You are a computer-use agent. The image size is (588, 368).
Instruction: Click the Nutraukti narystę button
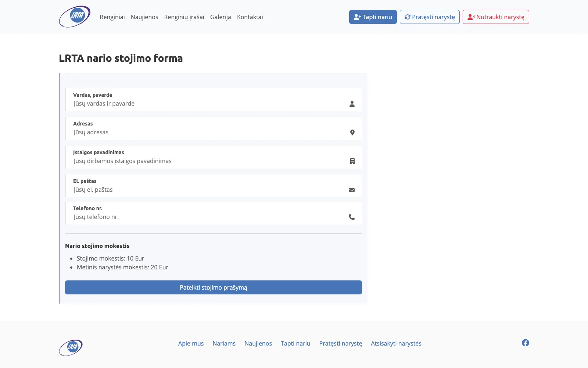tap(496, 17)
